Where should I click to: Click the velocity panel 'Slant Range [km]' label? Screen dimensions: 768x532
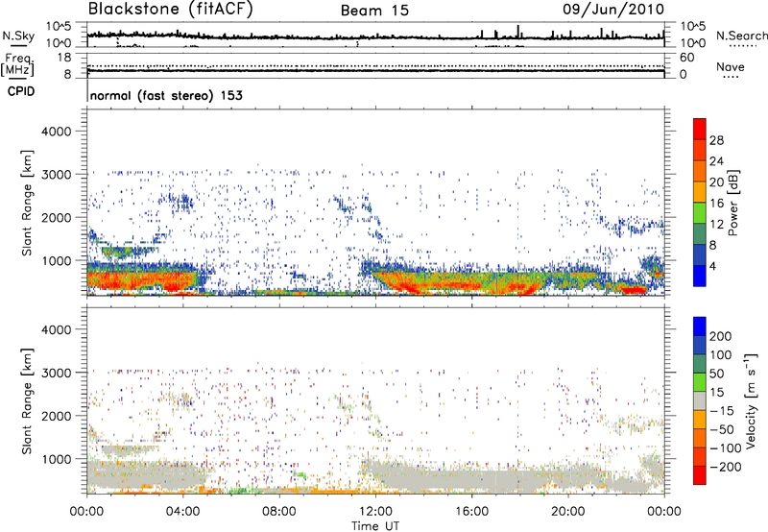coord(27,401)
